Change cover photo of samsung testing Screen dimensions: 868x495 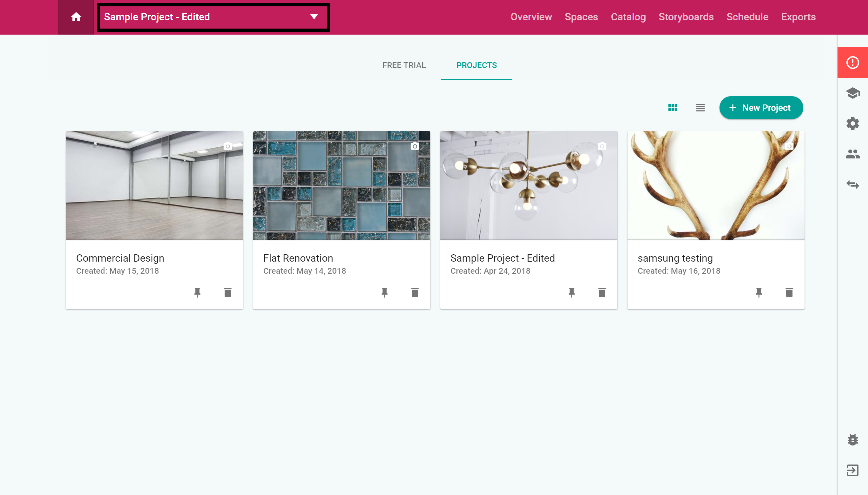(789, 146)
